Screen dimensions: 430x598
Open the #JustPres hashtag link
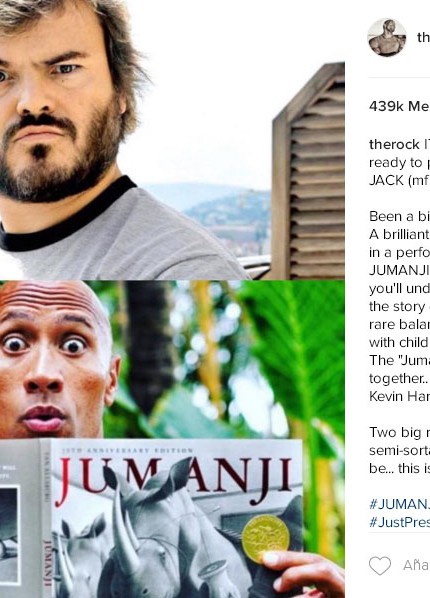pos(399,522)
